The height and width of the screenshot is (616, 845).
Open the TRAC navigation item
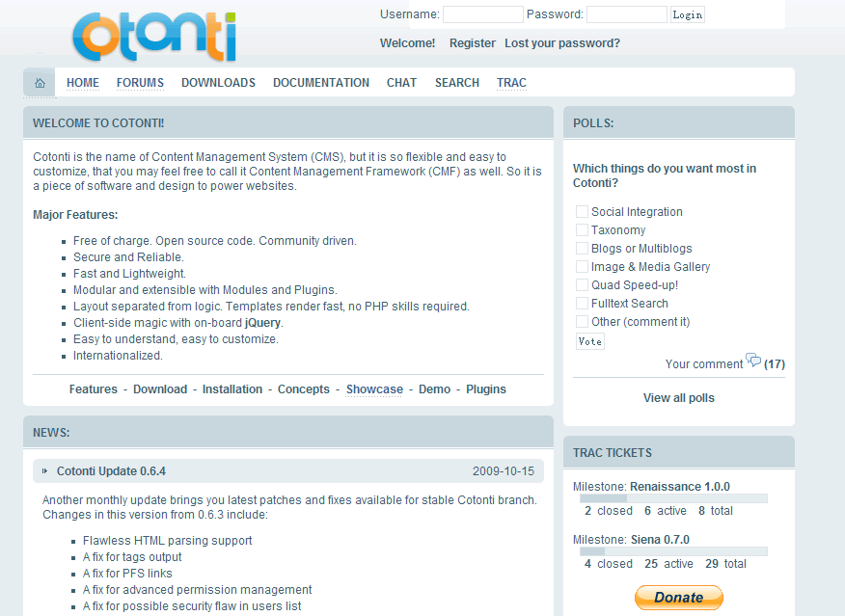[x=511, y=83]
